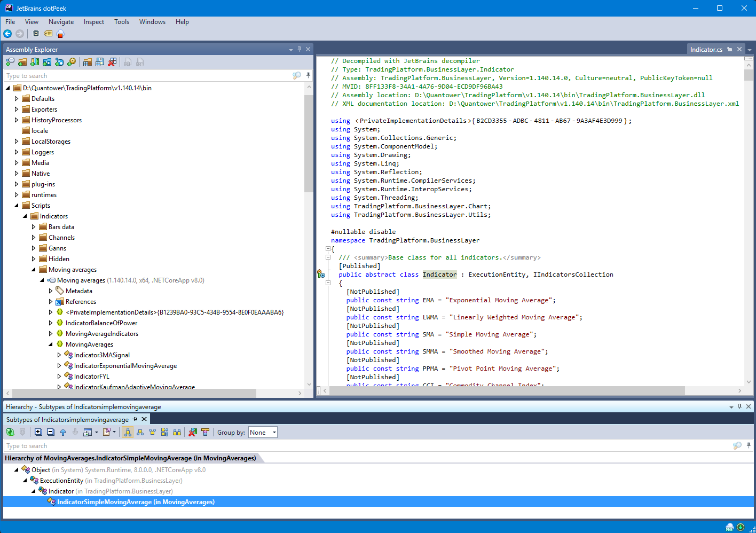Click the cloud symbol server icon
Screen dimensions: 756x533
pyautogui.click(x=60, y=34)
